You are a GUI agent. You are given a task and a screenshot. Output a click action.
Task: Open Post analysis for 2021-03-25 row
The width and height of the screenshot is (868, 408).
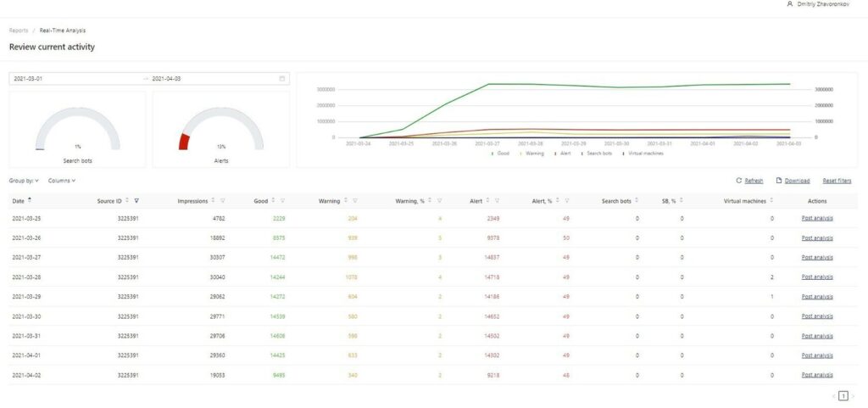817,219
